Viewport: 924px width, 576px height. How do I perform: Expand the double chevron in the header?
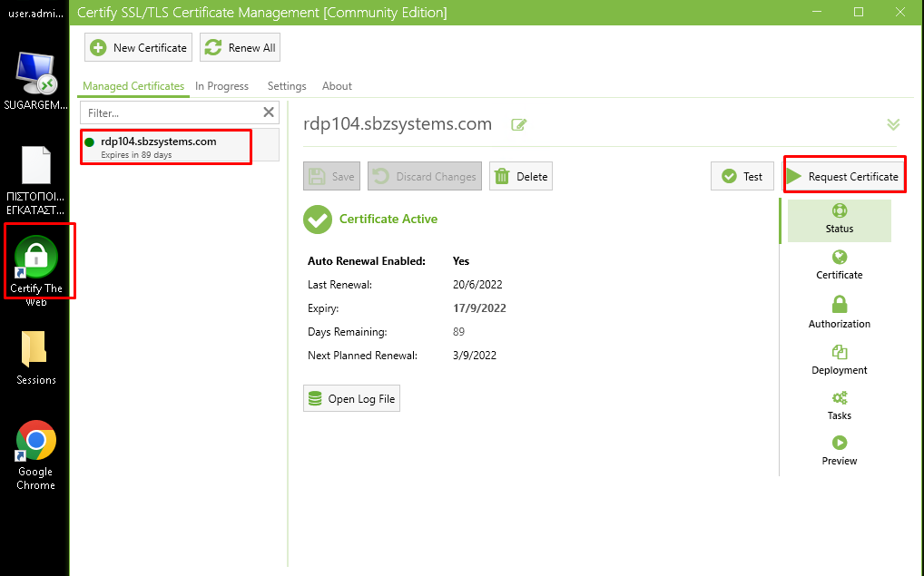point(892,124)
